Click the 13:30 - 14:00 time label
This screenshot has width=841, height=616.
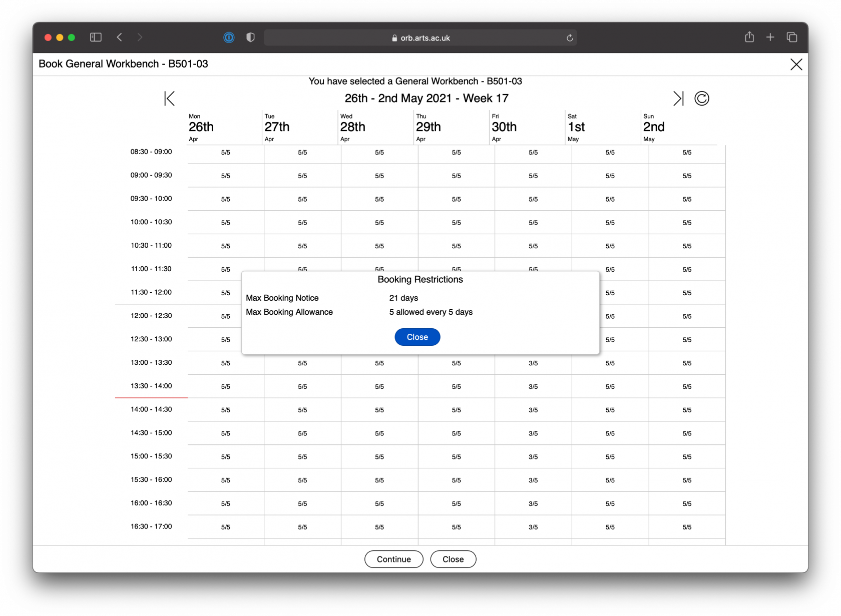tap(151, 386)
